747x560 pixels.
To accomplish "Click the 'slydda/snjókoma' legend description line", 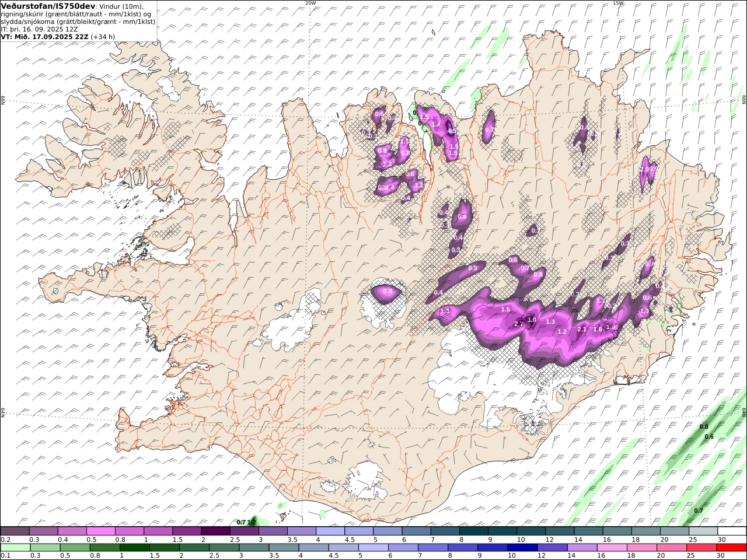I will pos(78,21).
